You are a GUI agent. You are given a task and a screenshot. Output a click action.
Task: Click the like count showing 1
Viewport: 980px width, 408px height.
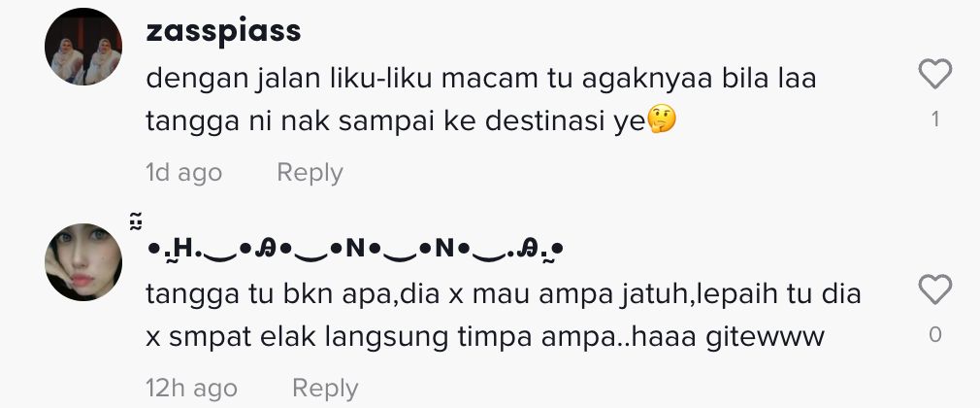pos(935,119)
